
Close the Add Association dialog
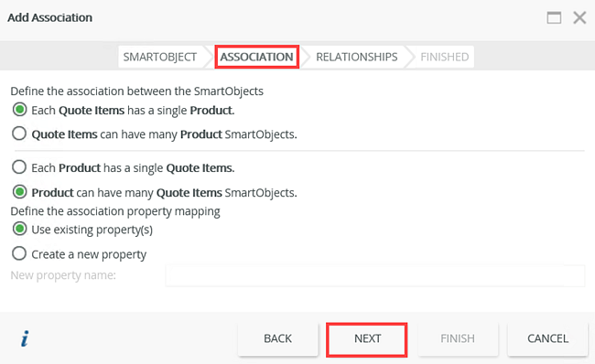point(579,17)
